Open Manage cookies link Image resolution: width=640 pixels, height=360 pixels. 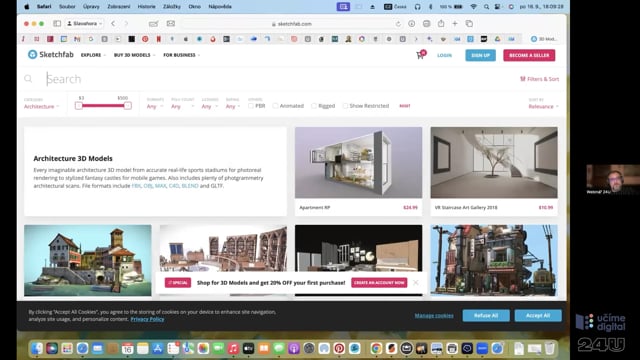(434, 316)
